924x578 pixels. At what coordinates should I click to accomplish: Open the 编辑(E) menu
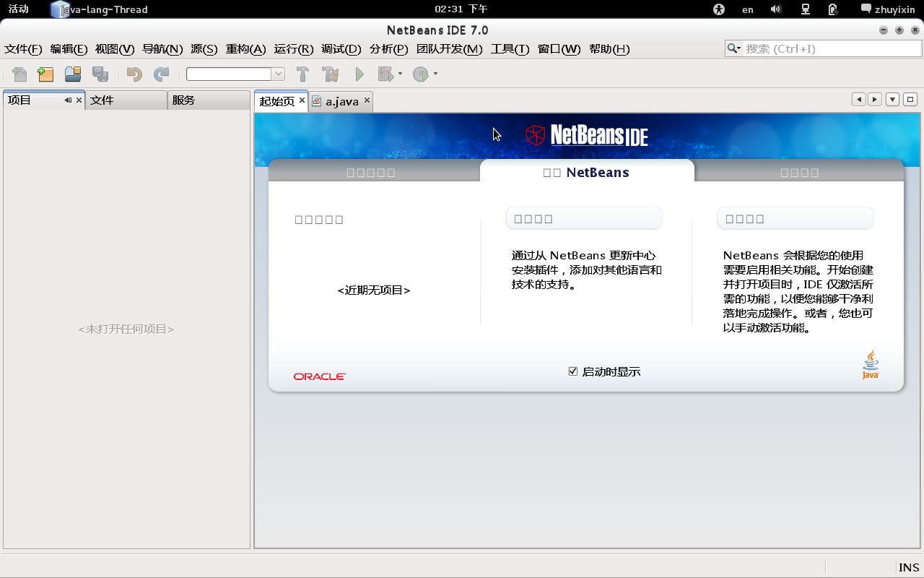pyautogui.click(x=69, y=49)
